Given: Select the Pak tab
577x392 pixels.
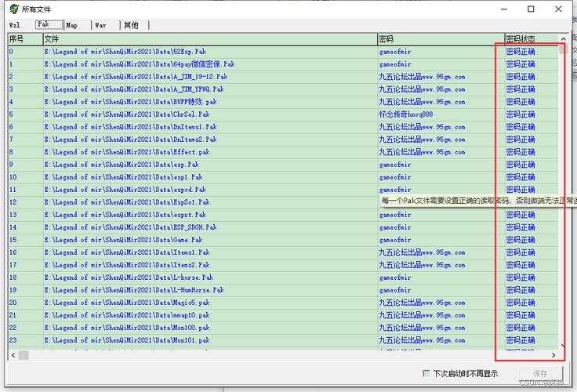Looking at the screenshot, I should [x=49, y=24].
